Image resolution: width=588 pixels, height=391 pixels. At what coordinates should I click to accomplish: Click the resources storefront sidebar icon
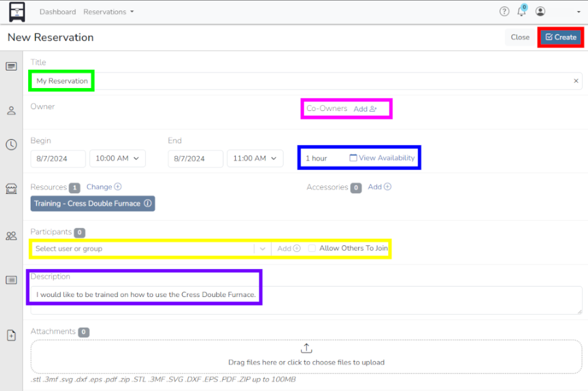tap(11, 189)
